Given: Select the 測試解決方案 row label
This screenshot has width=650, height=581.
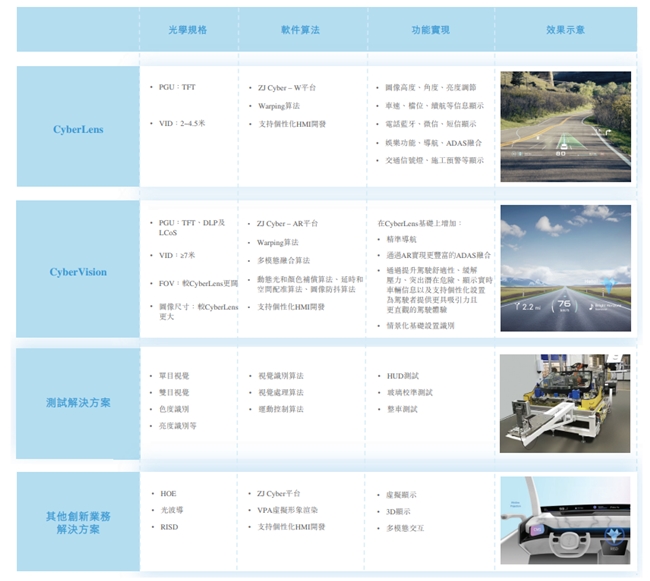Looking at the screenshot, I should pos(78,403).
